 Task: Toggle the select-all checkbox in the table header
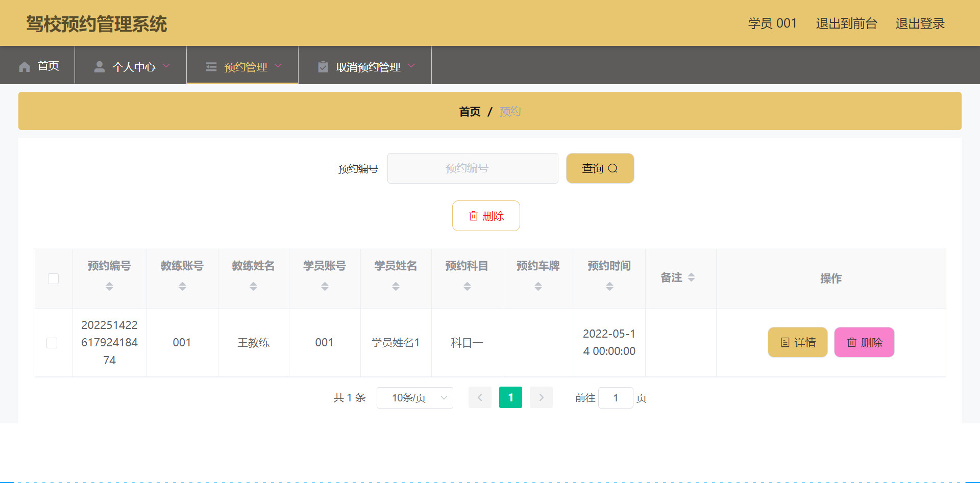53,278
